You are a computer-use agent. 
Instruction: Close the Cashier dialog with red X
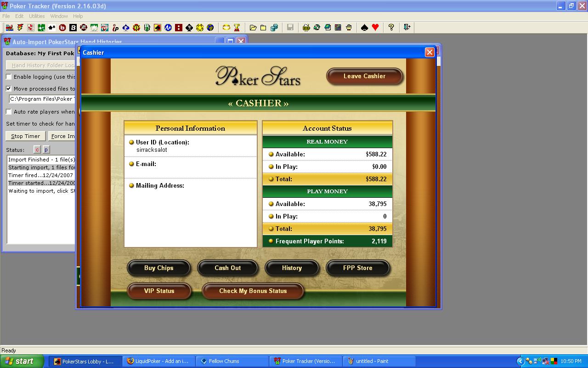(430, 52)
